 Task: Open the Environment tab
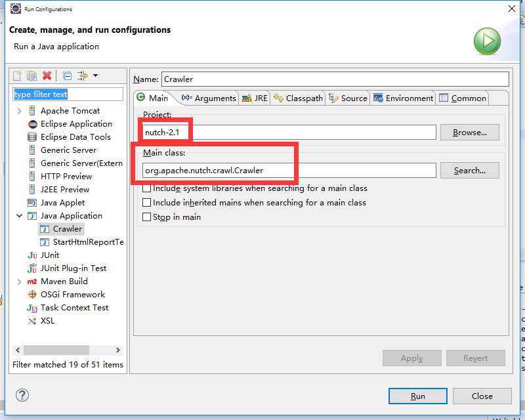pyautogui.click(x=403, y=98)
